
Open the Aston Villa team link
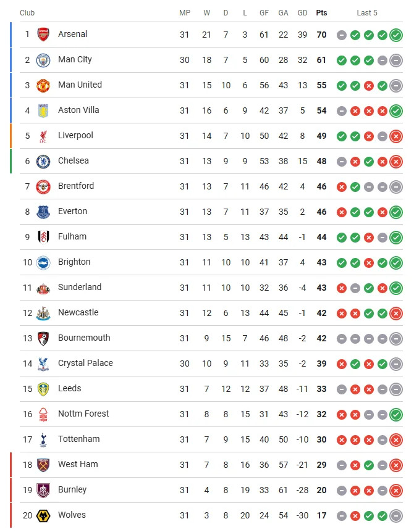pos(78,110)
